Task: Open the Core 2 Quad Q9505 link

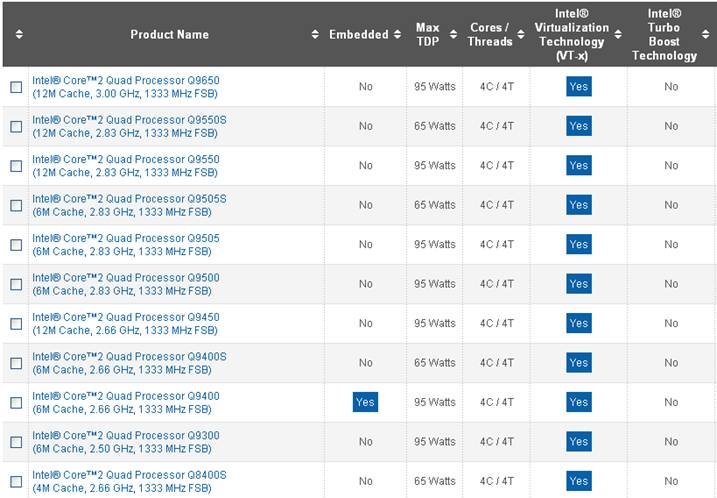Action: point(126,245)
